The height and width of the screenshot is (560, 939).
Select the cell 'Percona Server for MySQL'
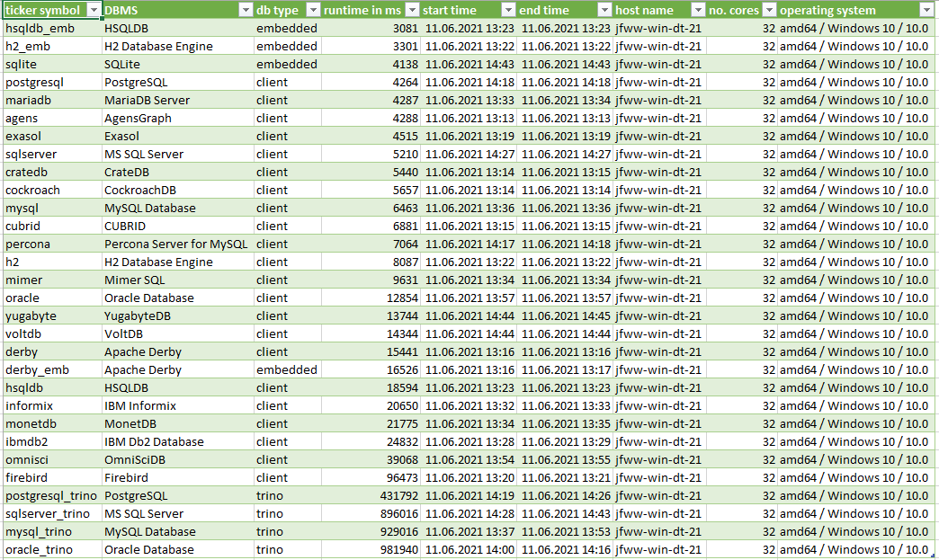pos(178,244)
